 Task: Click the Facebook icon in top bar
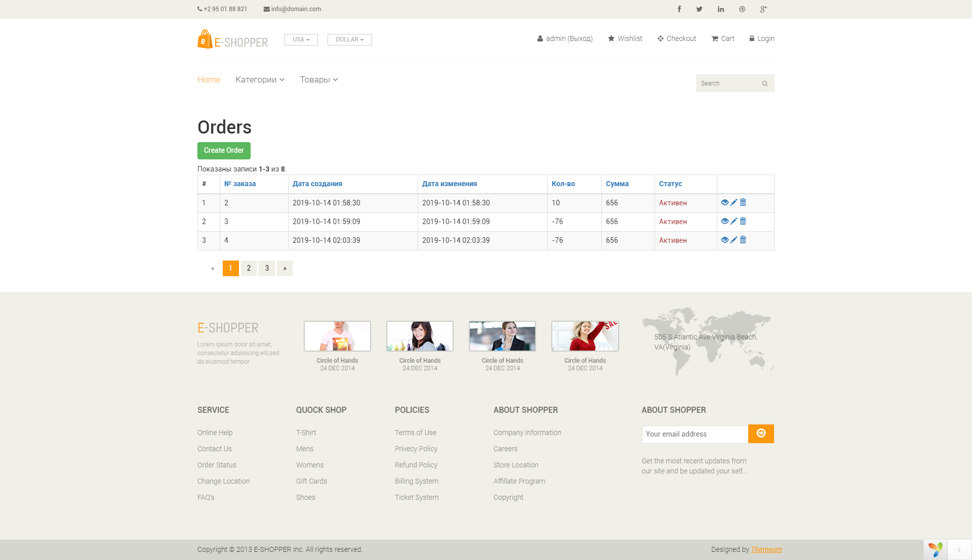coord(679,9)
